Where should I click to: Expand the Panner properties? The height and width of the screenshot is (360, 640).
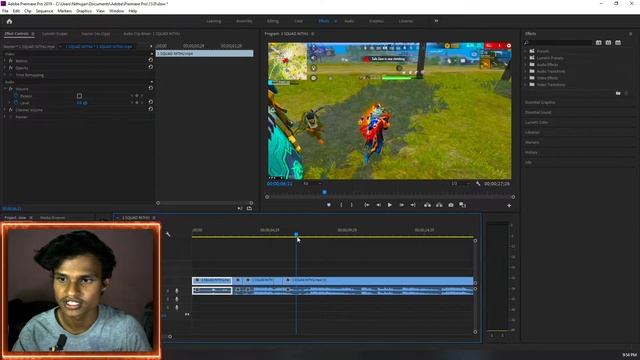(x=5, y=117)
